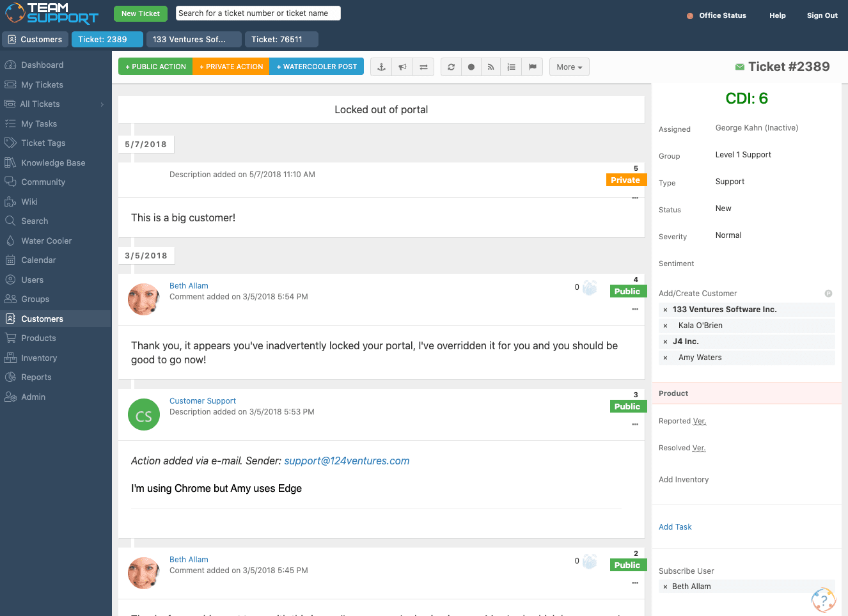
Task: Switch to the Ticket: 2389 tab
Action: click(108, 40)
